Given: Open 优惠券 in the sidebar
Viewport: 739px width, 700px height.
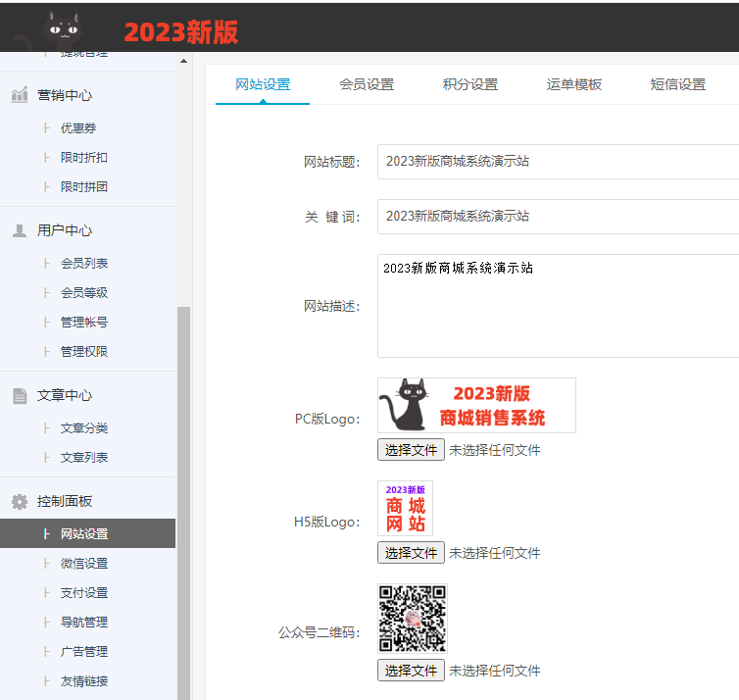Looking at the screenshot, I should click(78, 128).
